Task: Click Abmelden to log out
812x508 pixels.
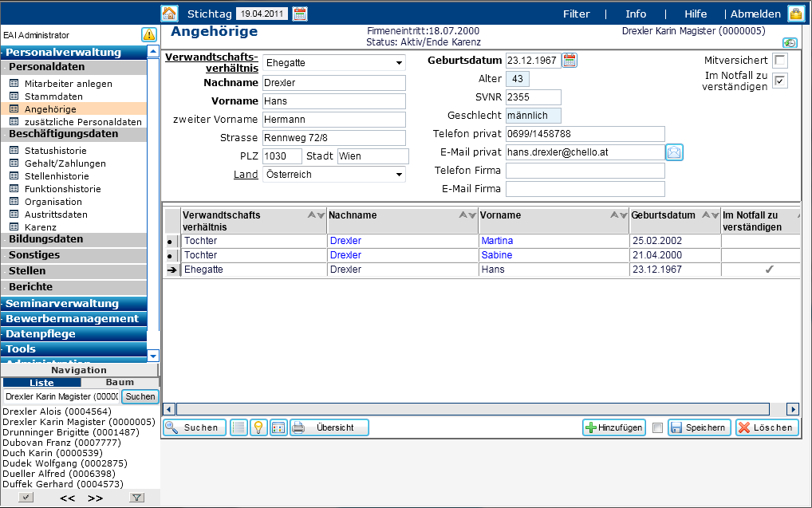Action: pos(755,14)
